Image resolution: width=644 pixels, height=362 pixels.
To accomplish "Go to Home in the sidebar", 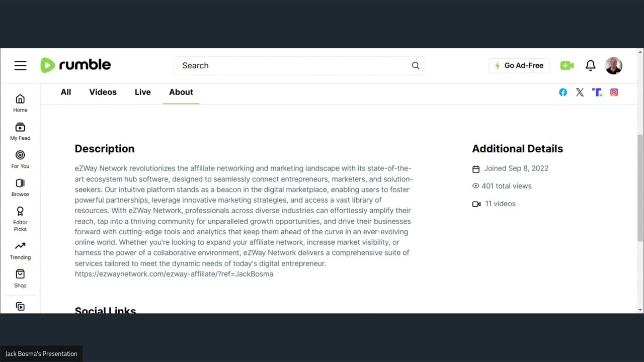I will (20, 103).
